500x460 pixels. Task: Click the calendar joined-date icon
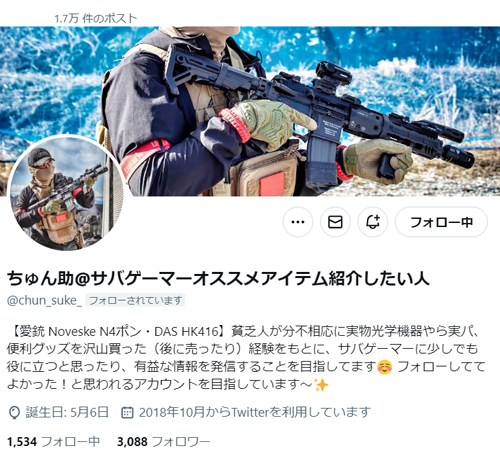pyautogui.click(x=127, y=413)
